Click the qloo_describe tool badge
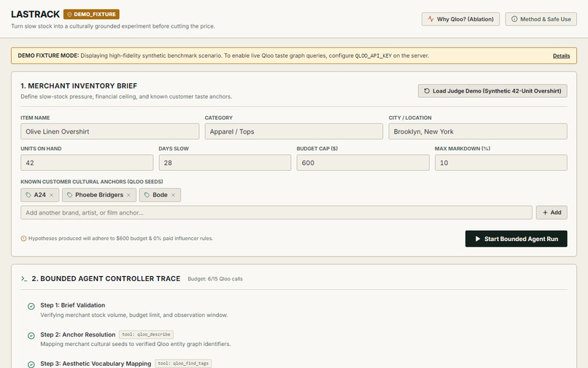Screen dimensions: 588x368 pos(146,334)
